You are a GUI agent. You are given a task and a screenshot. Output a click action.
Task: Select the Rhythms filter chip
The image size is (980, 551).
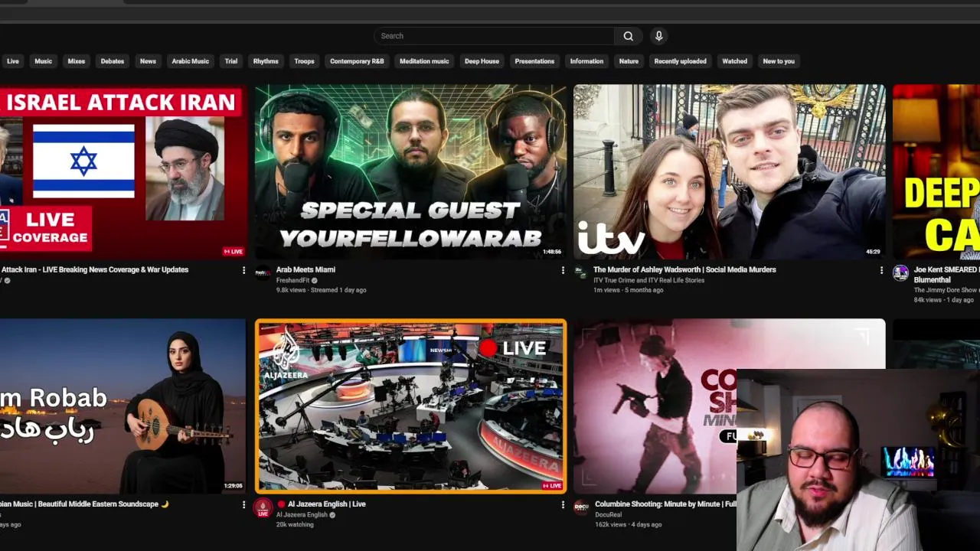pos(266,61)
